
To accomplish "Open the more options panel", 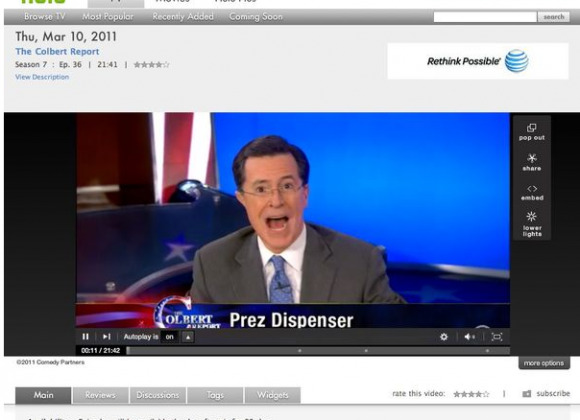I will click(544, 363).
